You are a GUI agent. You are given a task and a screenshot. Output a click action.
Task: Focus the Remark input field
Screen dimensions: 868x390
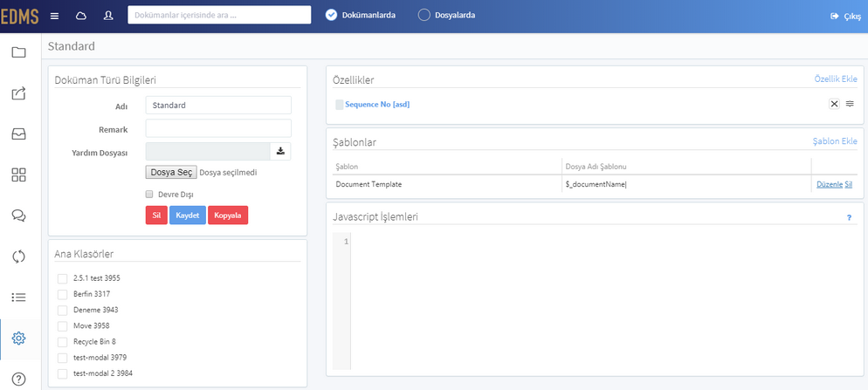tap(218, 128)
